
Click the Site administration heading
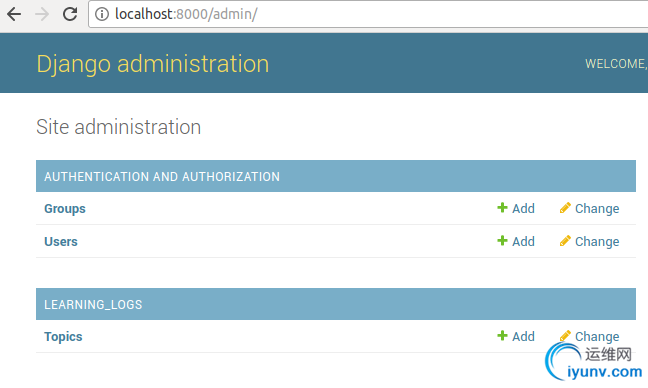(119, 127)
